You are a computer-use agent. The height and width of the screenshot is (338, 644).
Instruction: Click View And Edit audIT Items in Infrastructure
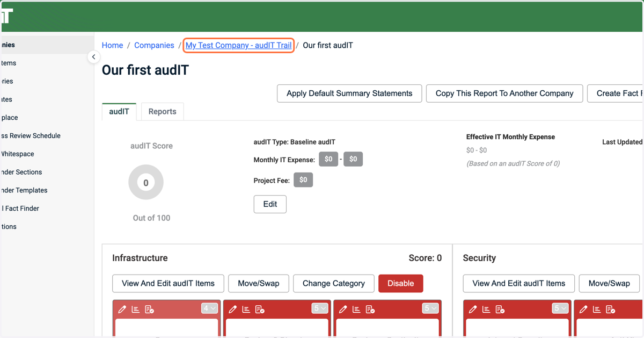click(x=168, y=283)
